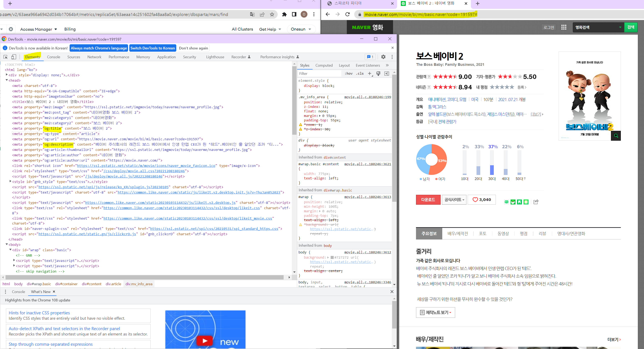The width and height of the screenshot is (644, 349).
Task: Open Chrome extensions puzzle icon
Action: point(284,15)
